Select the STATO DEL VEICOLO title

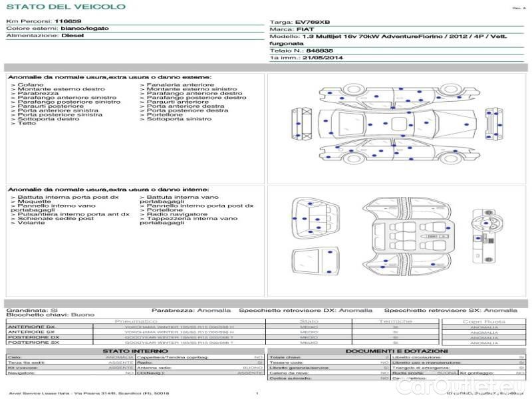point(65,7)
